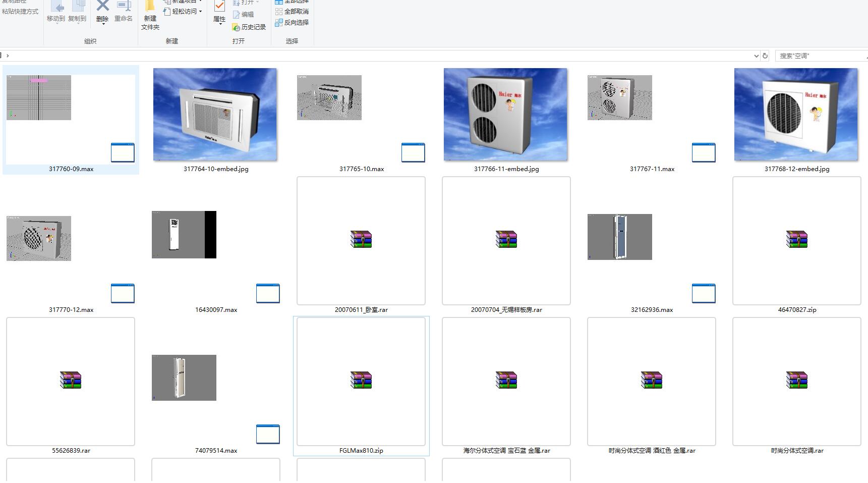Create a folder with 新建文件夹
Screen dimensions: 868x483
click(150, 16)
